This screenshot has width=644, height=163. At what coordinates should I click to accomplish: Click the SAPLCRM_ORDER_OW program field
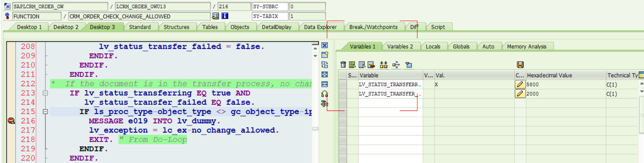tap(60, 6)
